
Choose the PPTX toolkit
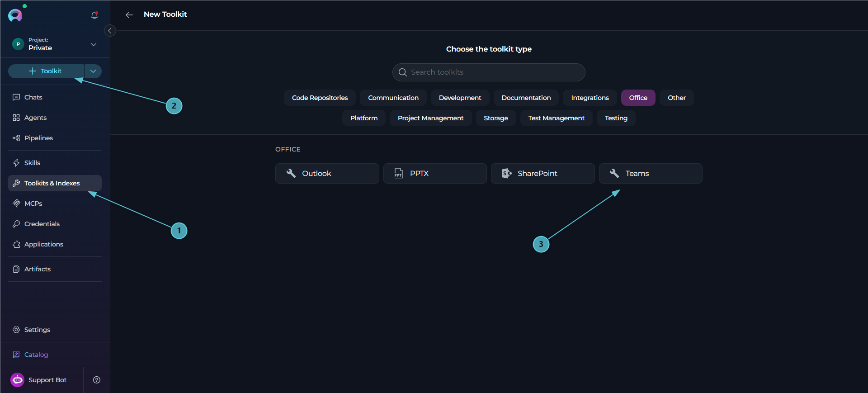pos(435,173)
